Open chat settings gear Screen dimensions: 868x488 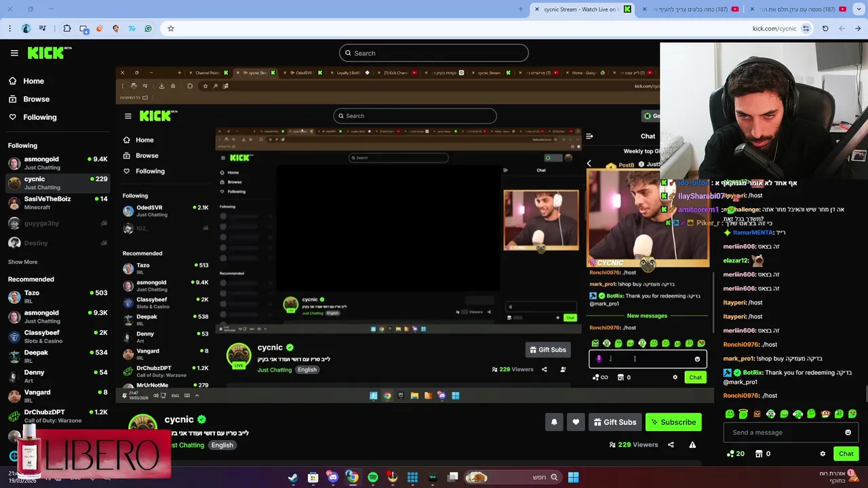pyautogui.click(x=823, y=453)
